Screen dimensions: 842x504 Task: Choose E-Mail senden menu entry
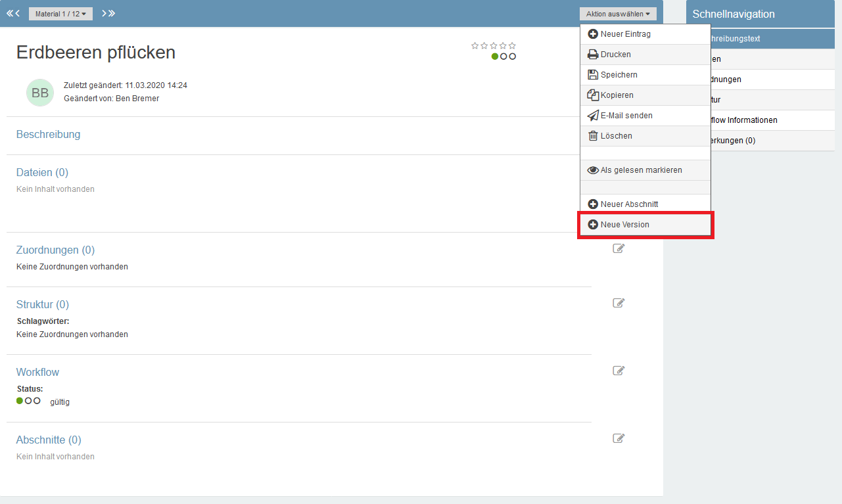pyautogui.click(x=645, y=116)
